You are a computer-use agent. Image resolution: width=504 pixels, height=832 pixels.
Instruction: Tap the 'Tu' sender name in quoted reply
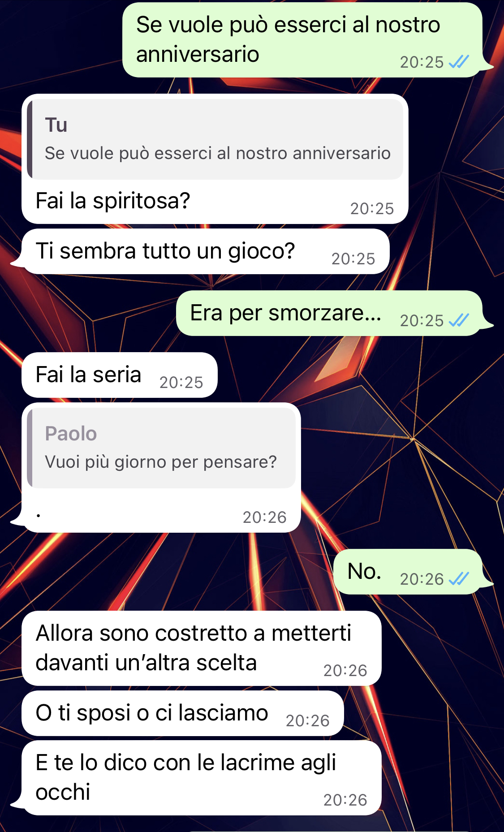click(56, 125)
